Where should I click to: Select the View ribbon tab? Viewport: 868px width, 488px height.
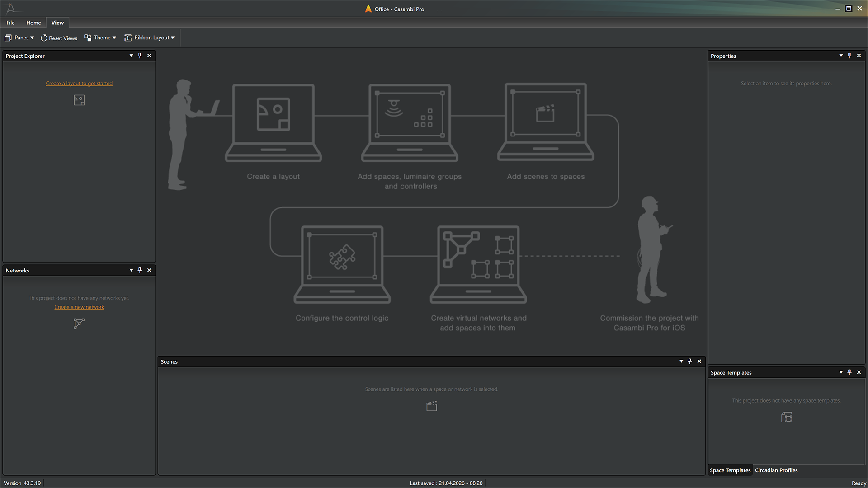tap(57, 23)
